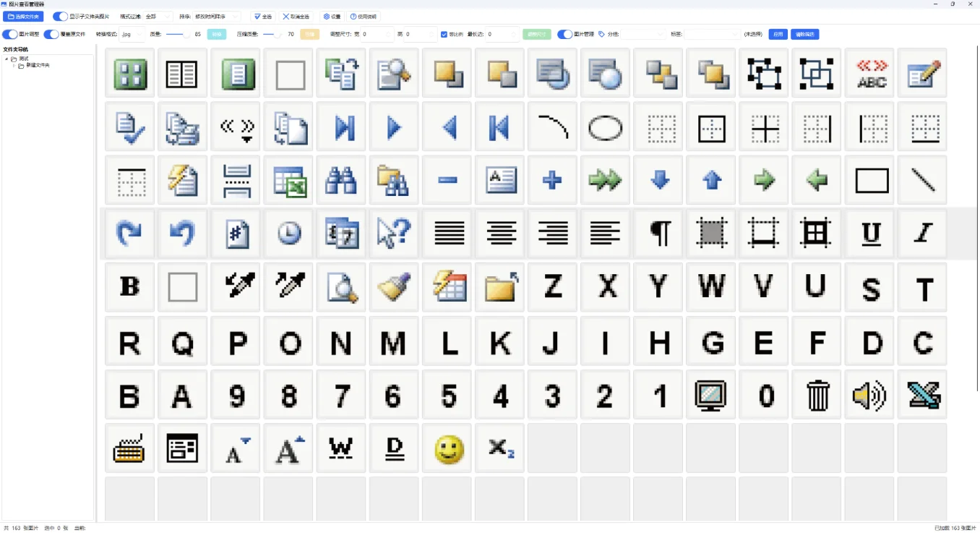The width and height of the screenshot is (980, 533).
Task: Click the 清除筛选 button
Action: [805, 34]
